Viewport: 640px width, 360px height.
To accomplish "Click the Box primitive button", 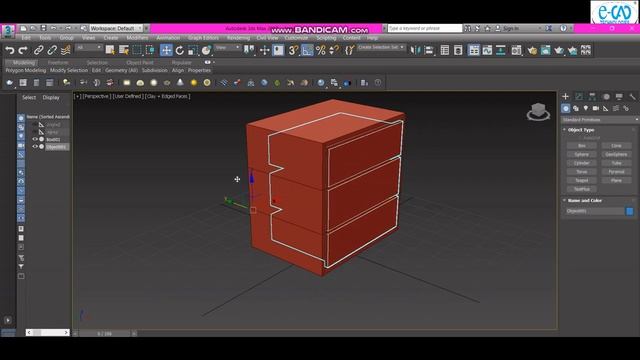I will pyautogui.click(x=582, y=146).
